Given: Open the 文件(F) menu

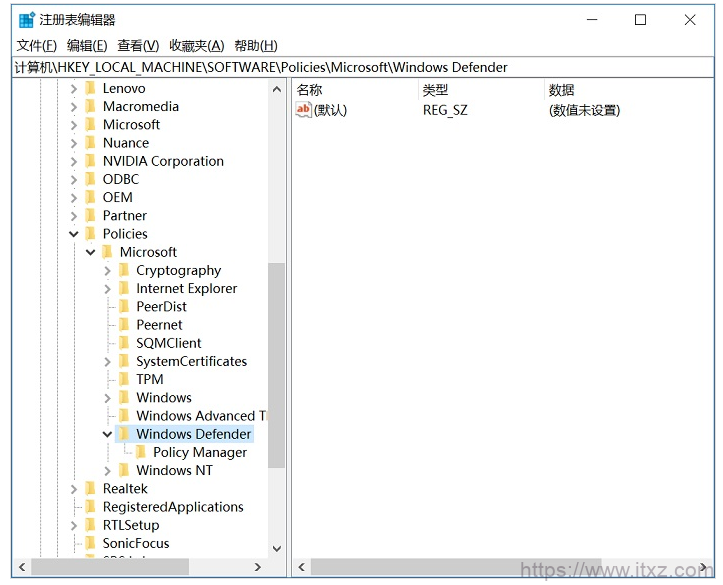Looking at the screenshot, I should click(x=36, y=46).
